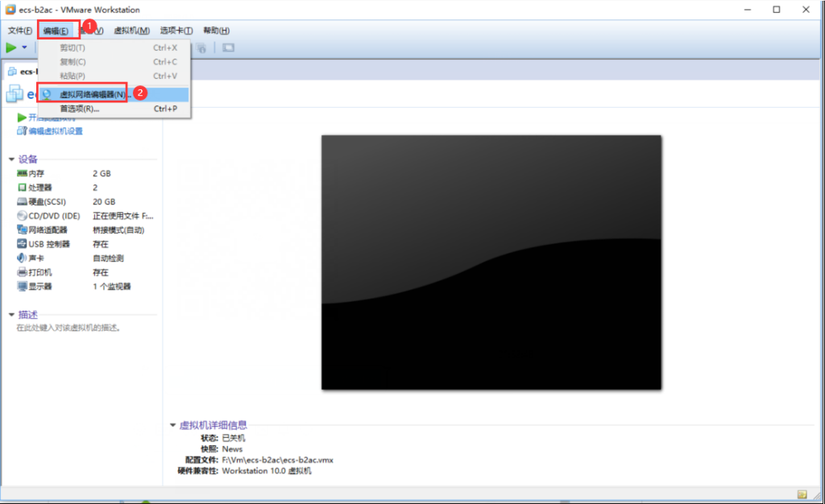The width and height of the screenshot is (825, 504).
Task: Open the 虚拟机(M) menu
Action: [x=131, y=31]
